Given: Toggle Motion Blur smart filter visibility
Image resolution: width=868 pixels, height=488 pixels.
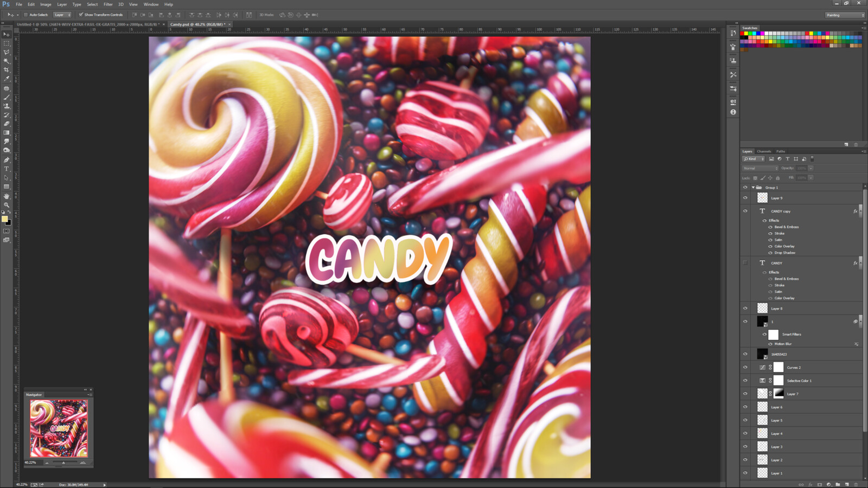Looking at the screenshot, I should tap(770, 344).
